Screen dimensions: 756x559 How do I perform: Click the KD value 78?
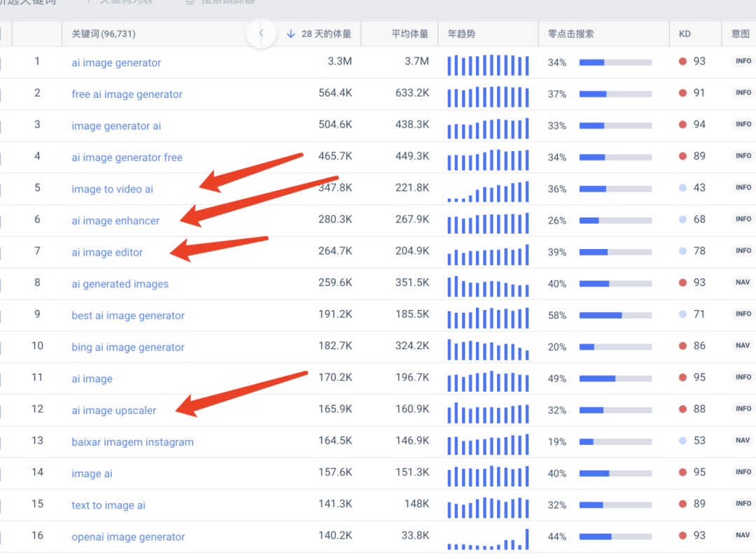[699, 250]
